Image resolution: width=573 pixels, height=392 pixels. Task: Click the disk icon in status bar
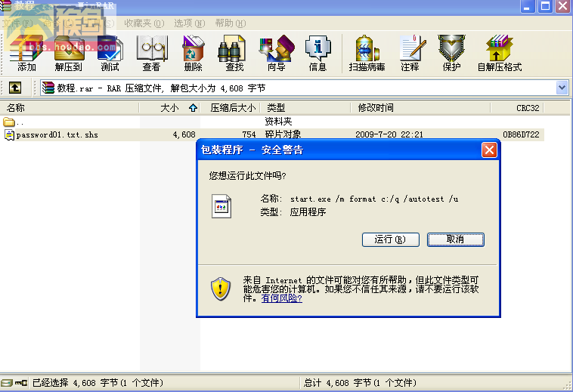[6, 382]
